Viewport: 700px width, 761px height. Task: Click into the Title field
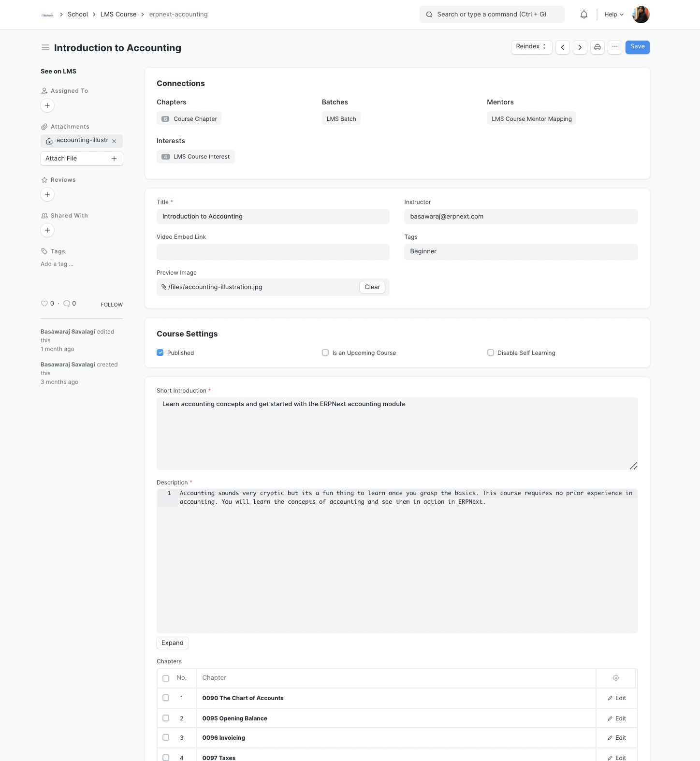click(273, 217)
